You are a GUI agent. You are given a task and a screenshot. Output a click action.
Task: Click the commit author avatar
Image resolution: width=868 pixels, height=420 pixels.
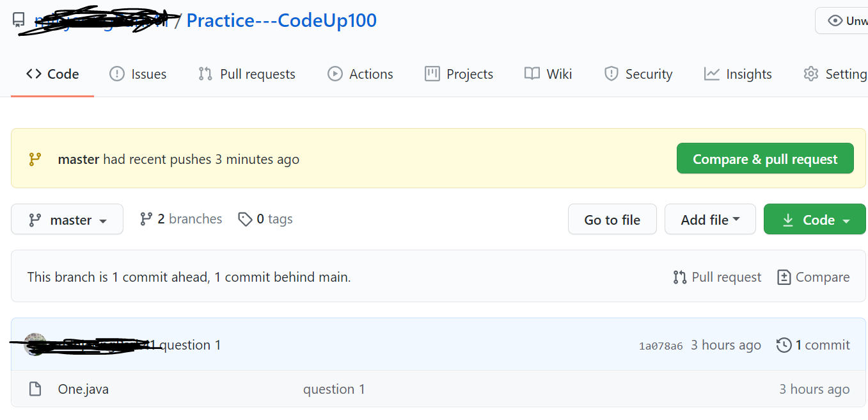tap(35, 344)
